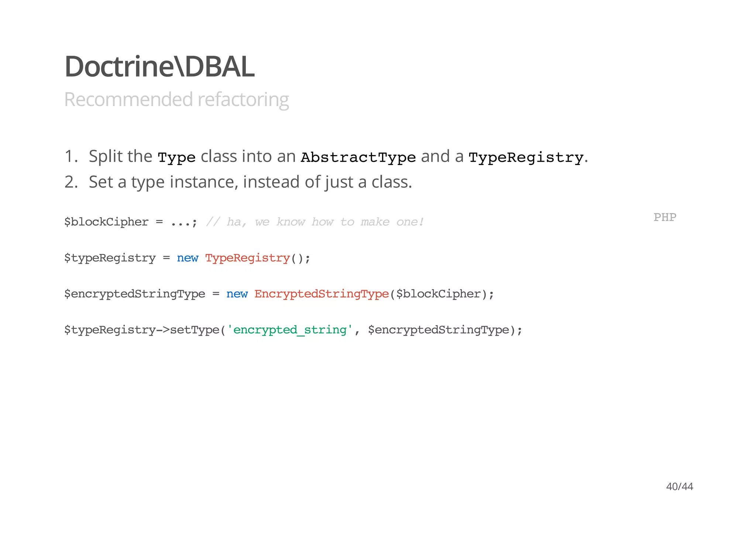This screenshot has width=756, height=534.
Task: Click the code line beginning '$blockCipher ='
Action: coord(244,222)
